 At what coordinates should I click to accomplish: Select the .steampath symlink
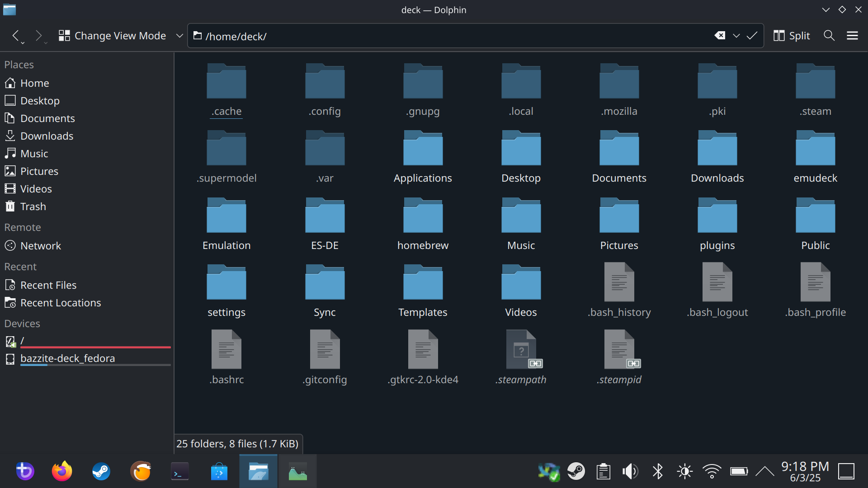[521, 358]
